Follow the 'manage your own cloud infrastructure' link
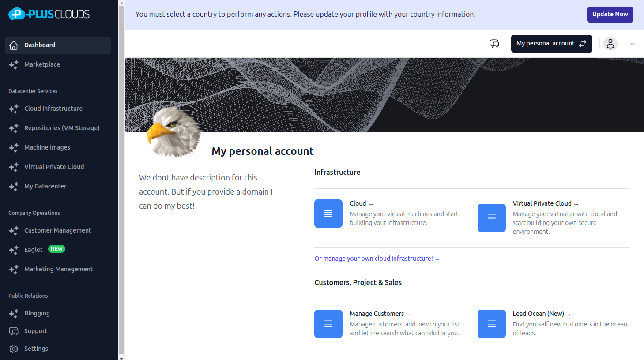 377,258
